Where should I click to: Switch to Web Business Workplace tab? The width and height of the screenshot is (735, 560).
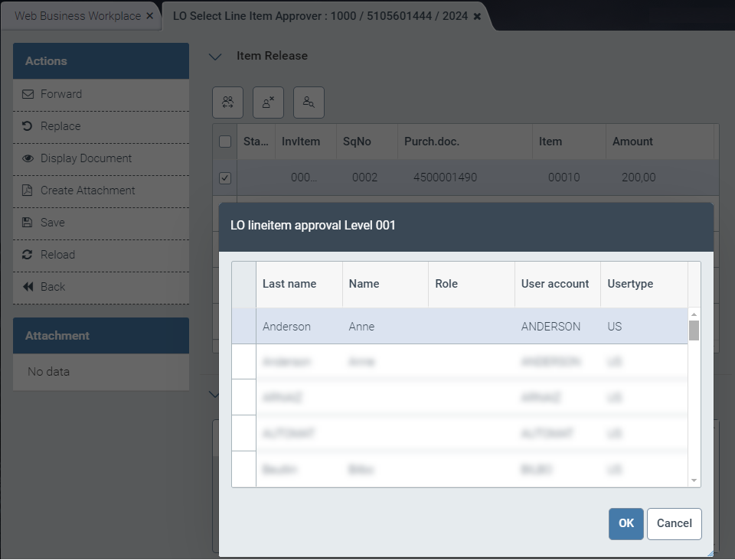click(x=77, y=16)
